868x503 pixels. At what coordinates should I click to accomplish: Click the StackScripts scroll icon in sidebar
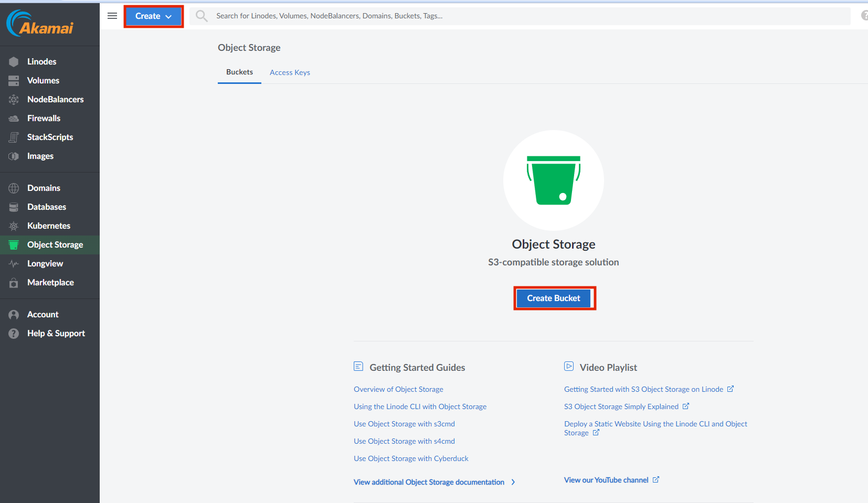tap(14, 137)
